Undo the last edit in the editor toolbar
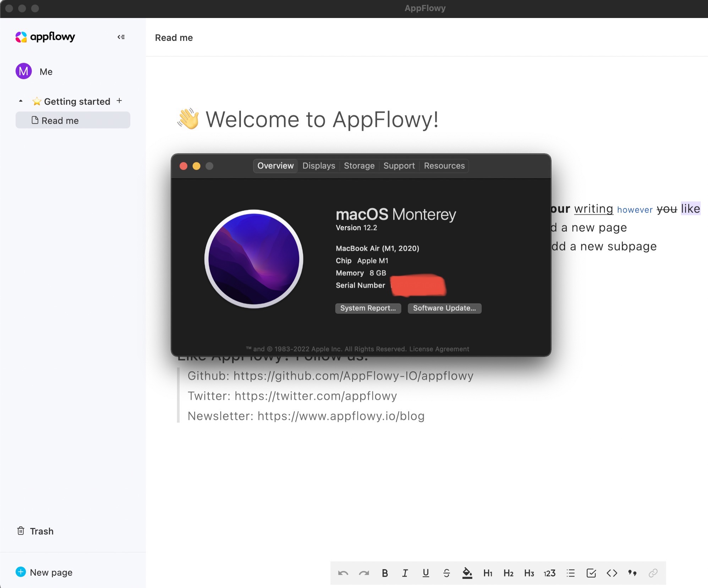 (344, 573)
